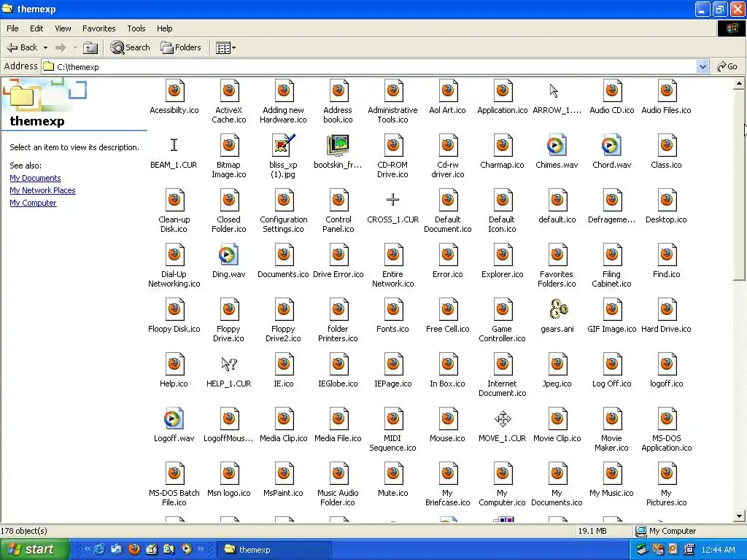Image resolution: width=747 pixels, height=560 pixels.
Task: Select the Hard Drive.ico file
Action: click(x=667, y=309)
